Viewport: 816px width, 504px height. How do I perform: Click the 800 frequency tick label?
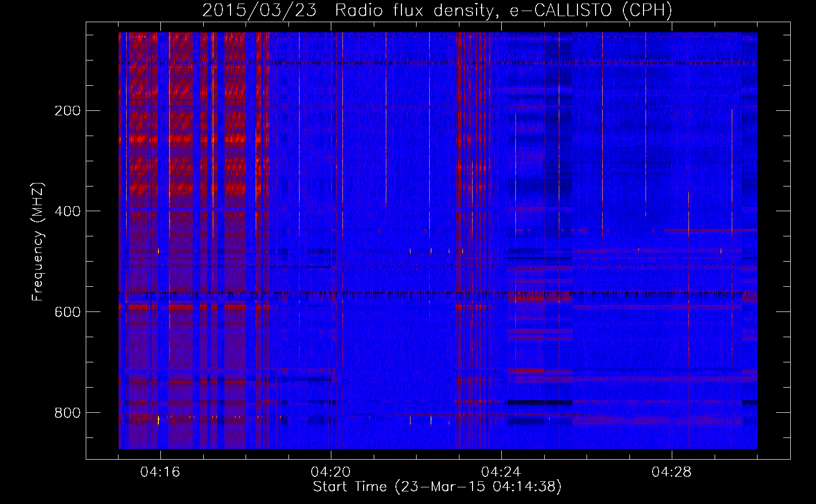click(x=68, y=413)
